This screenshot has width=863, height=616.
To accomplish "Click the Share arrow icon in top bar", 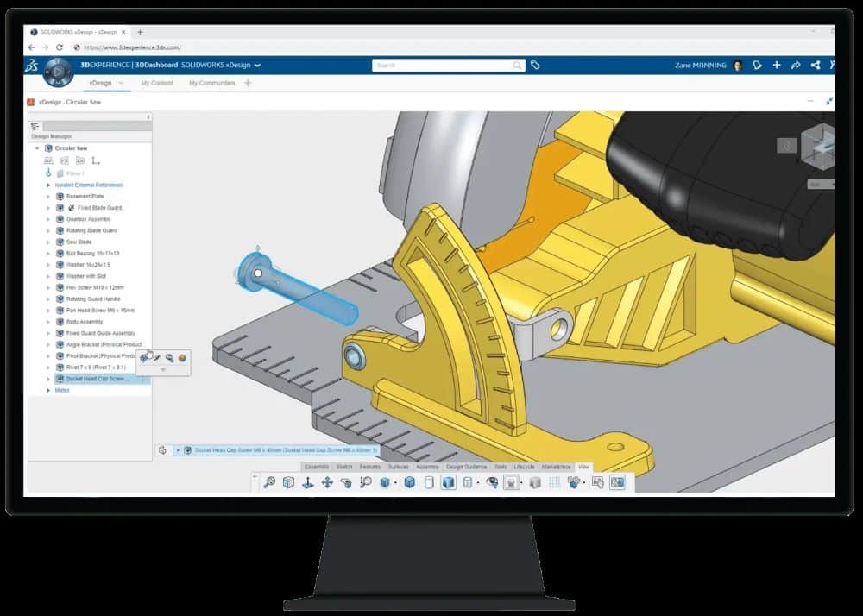I will (x=796, y=65).
